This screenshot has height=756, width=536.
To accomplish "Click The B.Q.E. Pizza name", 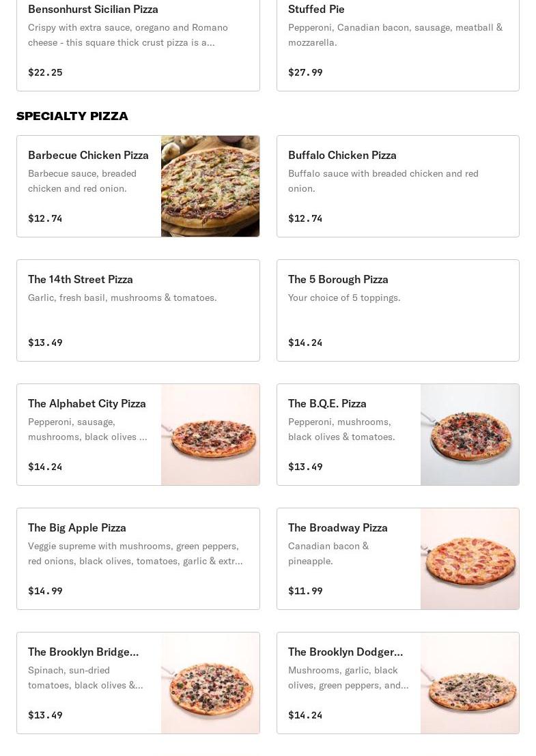I will (327, 403).
